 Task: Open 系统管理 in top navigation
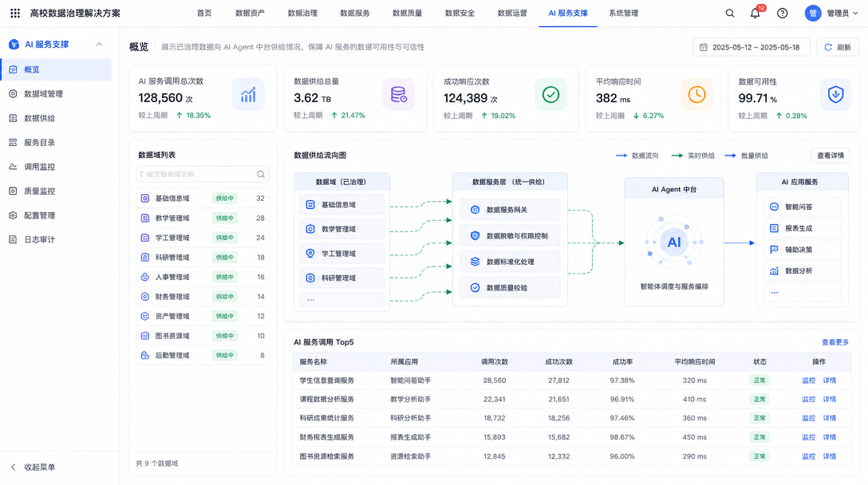[623, 14]
